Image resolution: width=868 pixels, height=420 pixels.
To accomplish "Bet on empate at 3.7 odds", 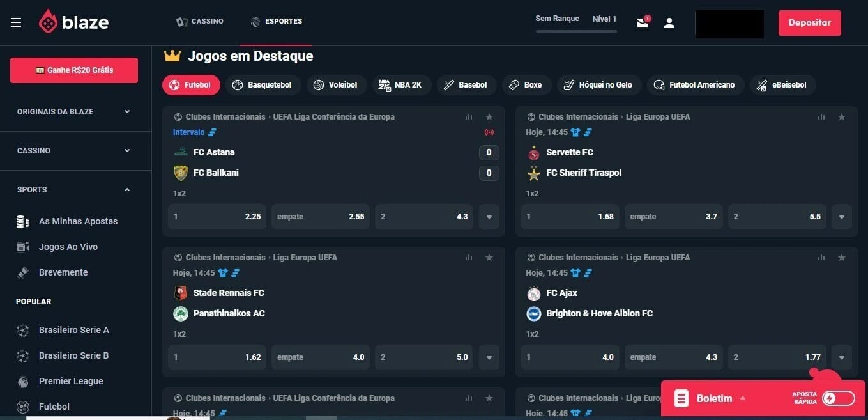I will (x=674, y=217).
